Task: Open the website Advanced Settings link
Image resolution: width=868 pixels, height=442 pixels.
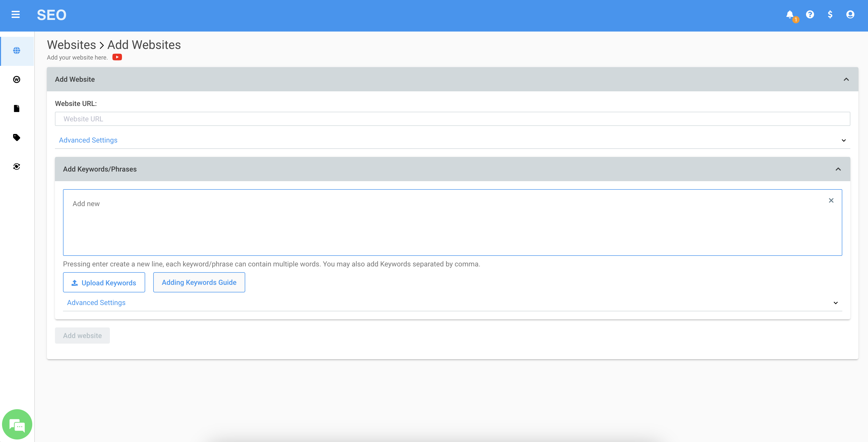Action: (x=88, y=140)
